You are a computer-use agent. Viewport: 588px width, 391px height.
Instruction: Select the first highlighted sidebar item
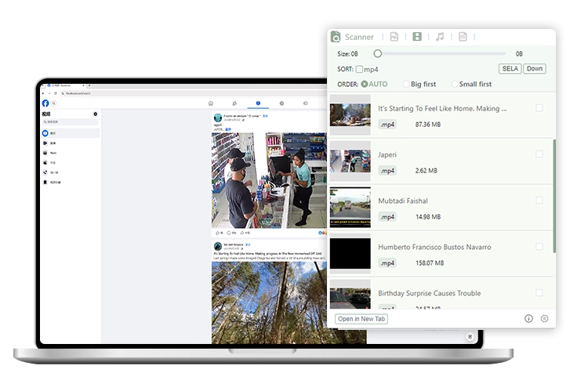(x=71, y=133)
